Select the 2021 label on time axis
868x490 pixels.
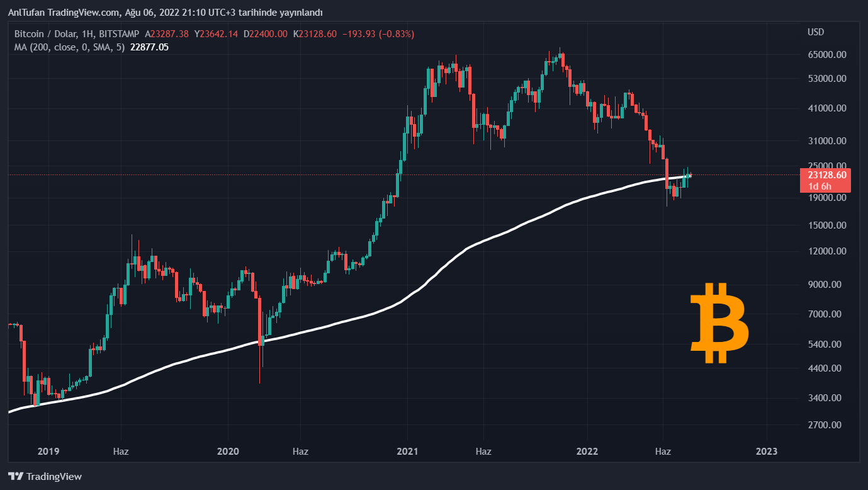407,452
